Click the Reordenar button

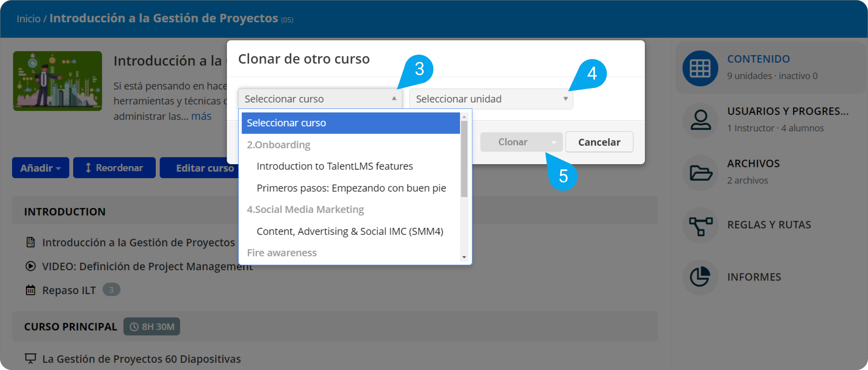coord(114,168)
